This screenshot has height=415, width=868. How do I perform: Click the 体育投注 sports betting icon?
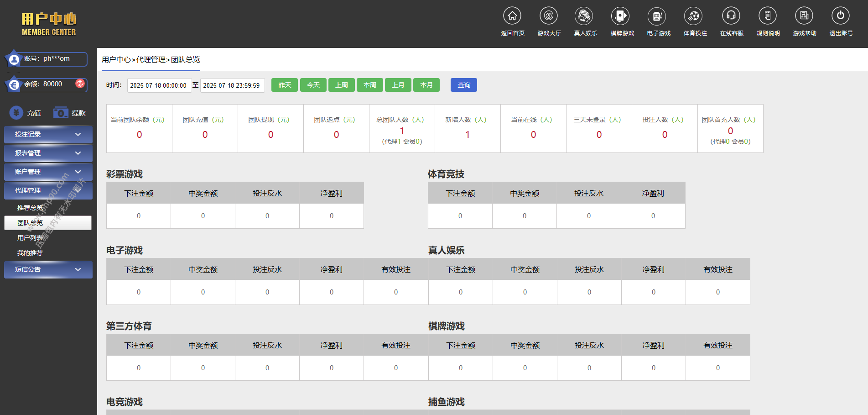click(693, 16)
